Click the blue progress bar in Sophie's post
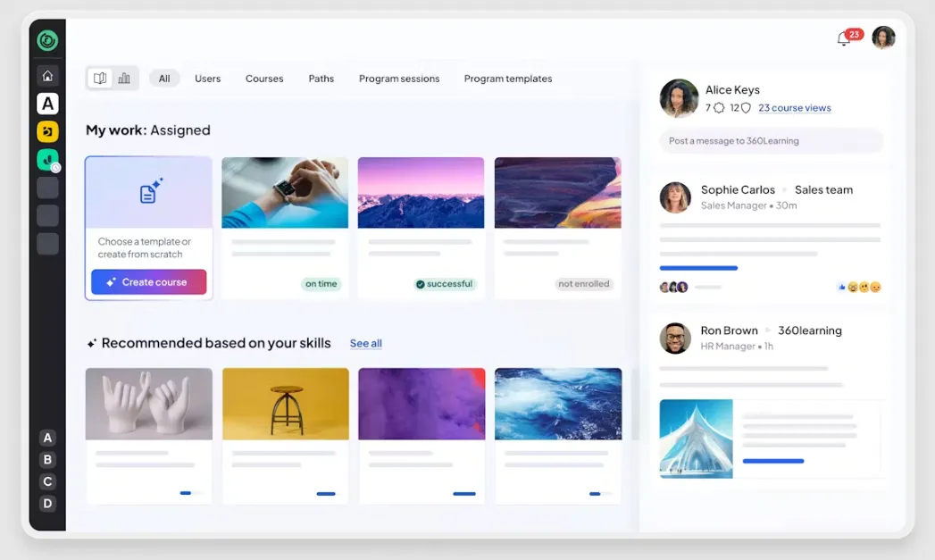Screen dimensions: 935x560 coord(698,268)
